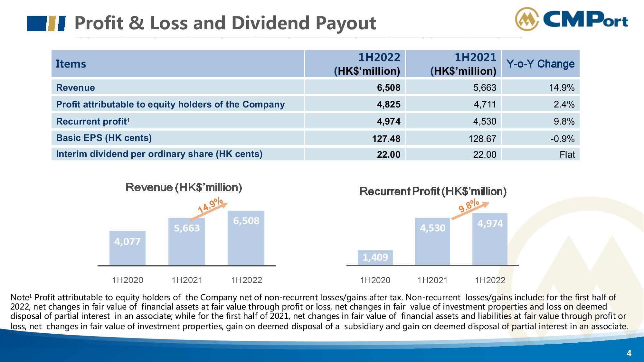Click the blue and gold title stripe icon
The width and height of the screenshot is (644, 362).
click(46, 23)
